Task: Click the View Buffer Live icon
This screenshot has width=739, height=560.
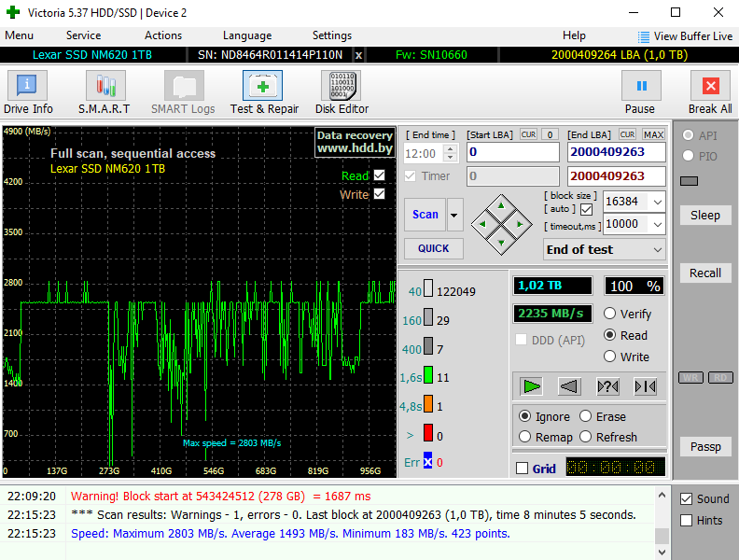Action: [x=643, y=36]
